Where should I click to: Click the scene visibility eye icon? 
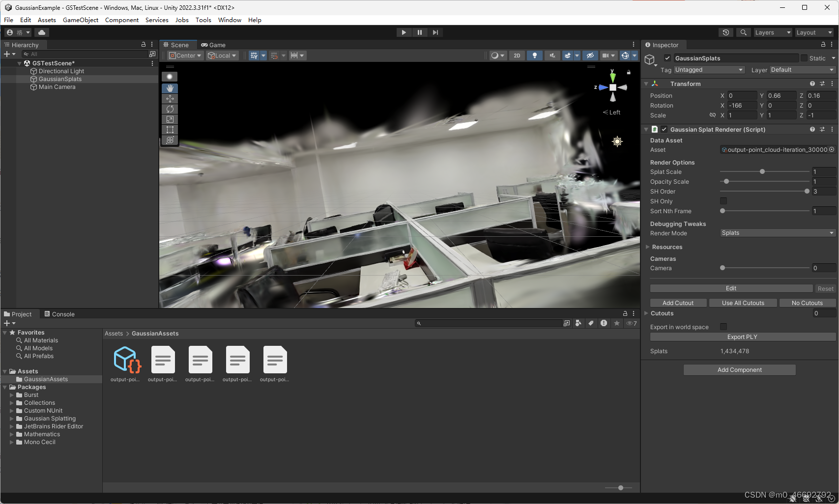(x=590, y=55)
